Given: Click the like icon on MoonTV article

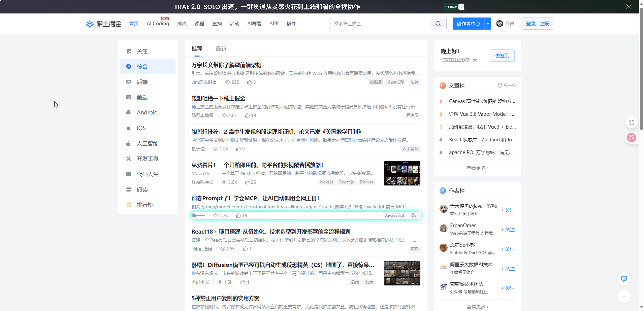Looking at the screenshot, I should coord(247,182).
